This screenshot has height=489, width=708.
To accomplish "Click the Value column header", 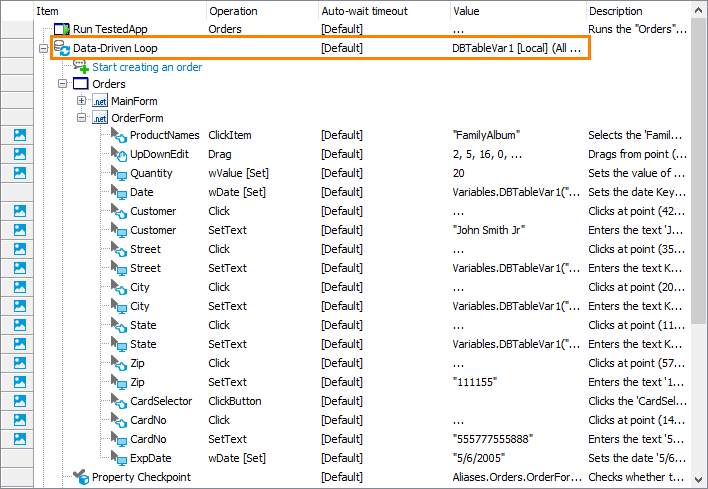I will pyautogui.click(x=516, y=11).
